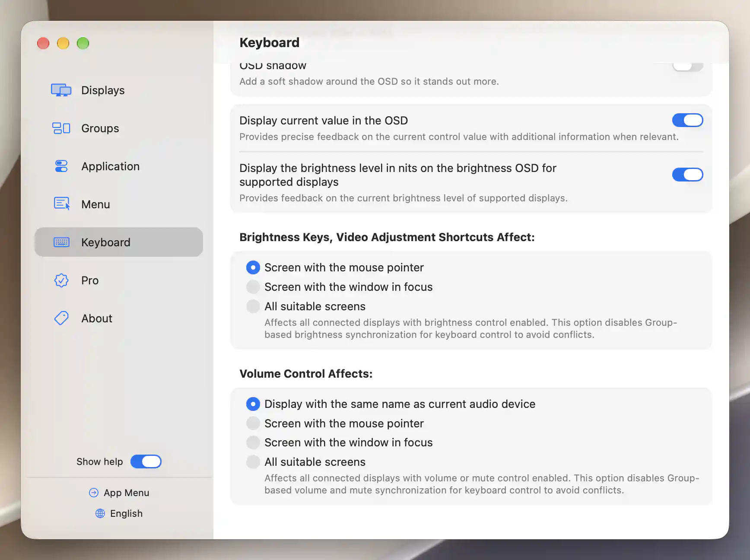Open the About section
750x560 pixels.
(119, 318)
